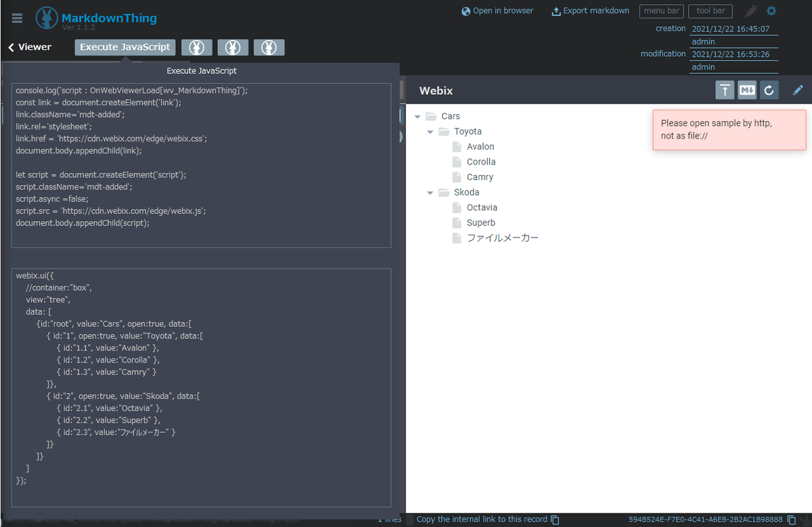Open the hamburger menu beside the MarkdownThing logo
The image size is (812, 527).
click(x=17, y=18)
